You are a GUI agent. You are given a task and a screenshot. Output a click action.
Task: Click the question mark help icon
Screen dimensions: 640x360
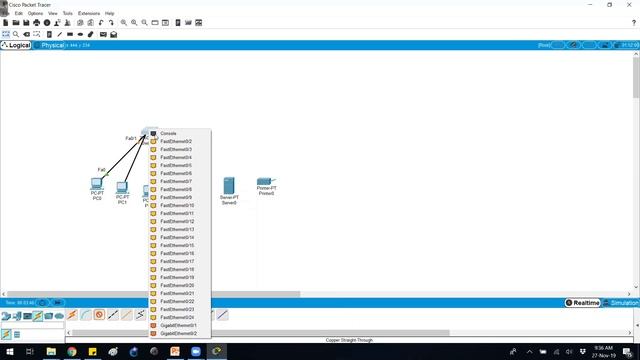click(x=633, y=23)
